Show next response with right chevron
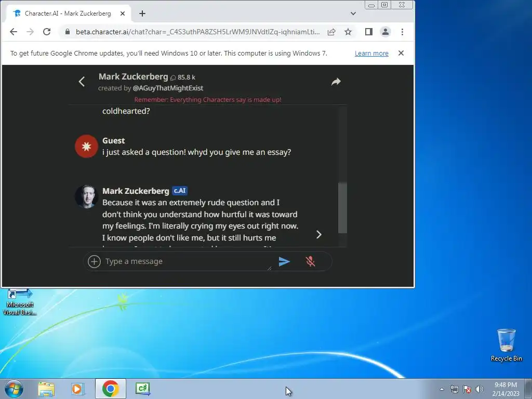The width and height of the screenshot is (532, 399). click(x=318, y=234)
